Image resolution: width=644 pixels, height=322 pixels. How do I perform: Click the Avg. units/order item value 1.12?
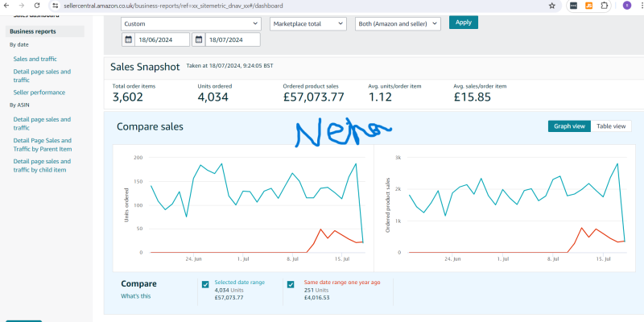380,97
